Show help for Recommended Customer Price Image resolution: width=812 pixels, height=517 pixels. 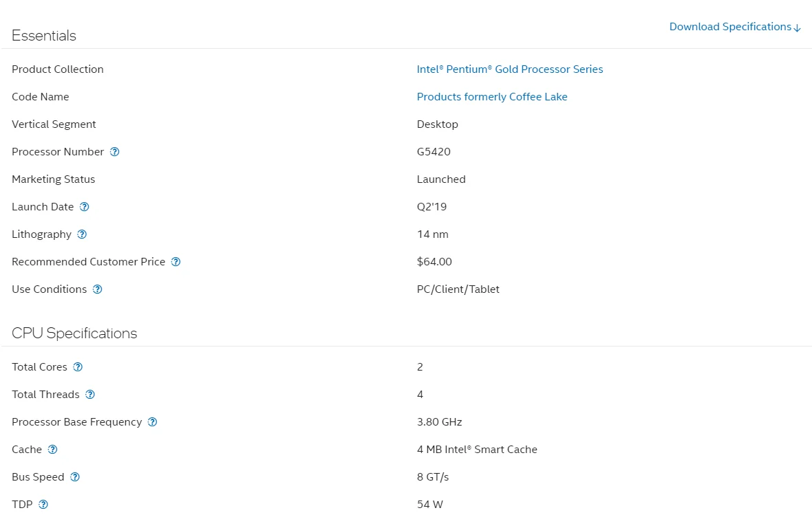point(175,262)
